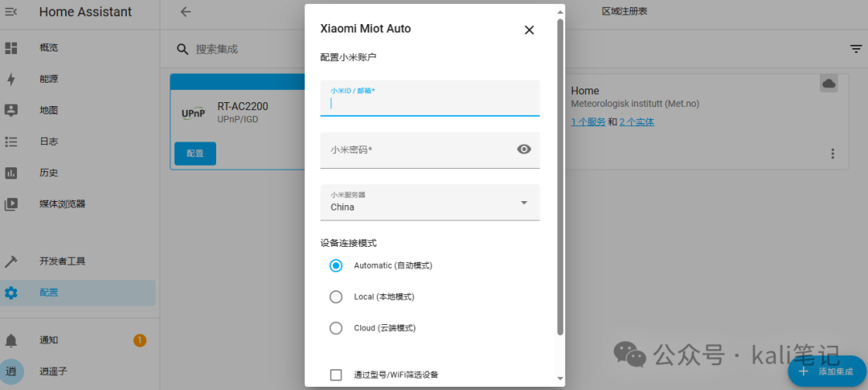This screenshot has width=868, height=390.
Task: Focus the 小米密码 password field
Action: pyautogui.click(x=429, y=150)
